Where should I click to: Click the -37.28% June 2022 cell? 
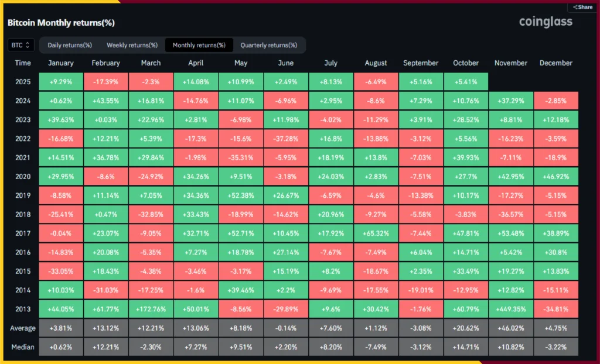click(286, 139)
